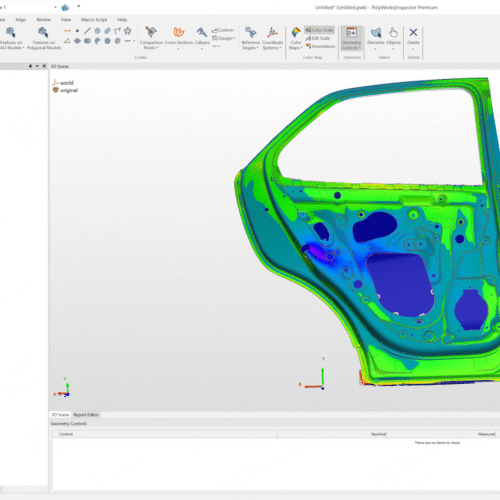Expand Delete dropdown arrow
Image resolution: width=500 pixels, height=500 pixels.
413,49
